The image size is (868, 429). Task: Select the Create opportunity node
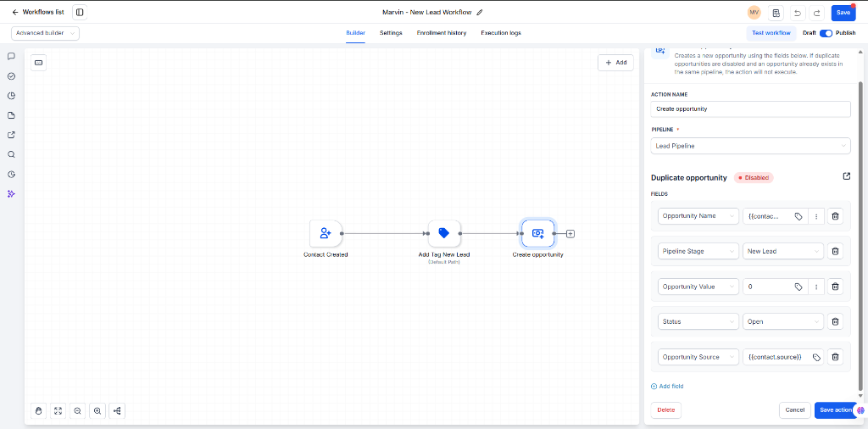click(537, 234)
